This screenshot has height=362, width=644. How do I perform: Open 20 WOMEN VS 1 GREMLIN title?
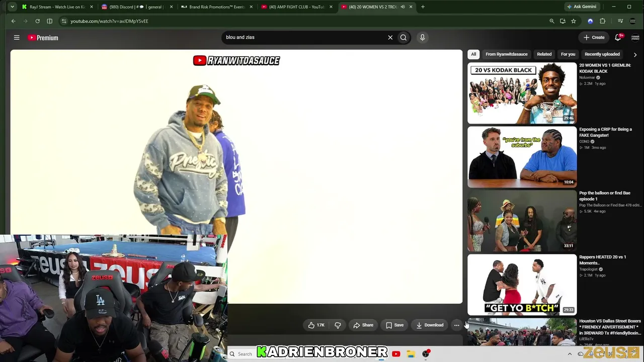click(x=605, y=68)
